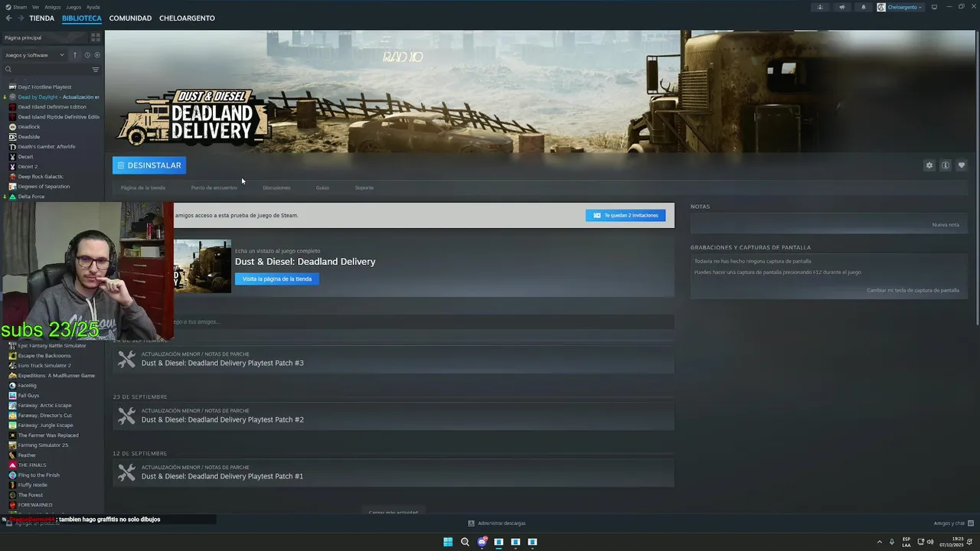
Task: Switch to the TIENDA tab
Action: (x=41, y=18)
